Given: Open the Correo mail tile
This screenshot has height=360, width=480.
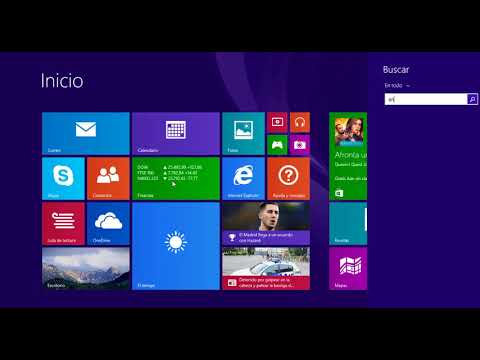Looking at the screenshot, I should [x=86, y=133].
